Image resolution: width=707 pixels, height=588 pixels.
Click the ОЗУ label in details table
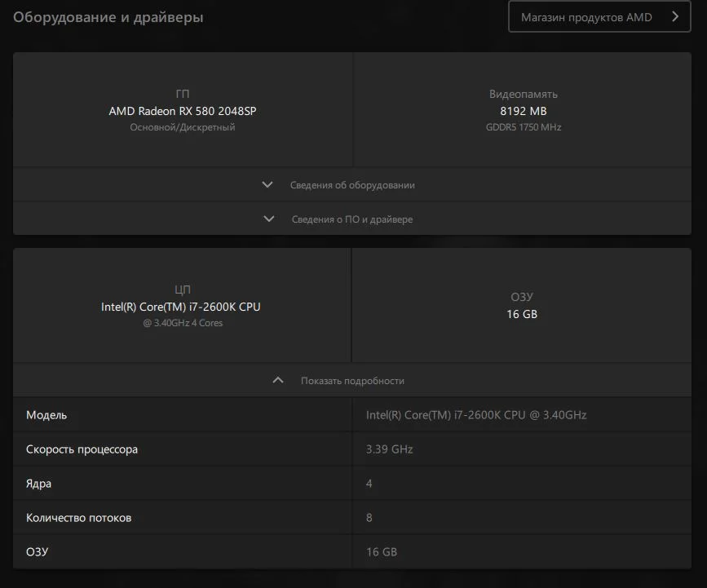(x=37, y=552)
